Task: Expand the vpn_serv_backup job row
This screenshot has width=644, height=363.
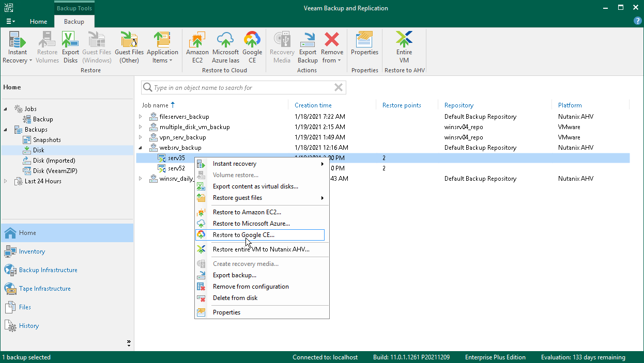Action: point(140,137)
